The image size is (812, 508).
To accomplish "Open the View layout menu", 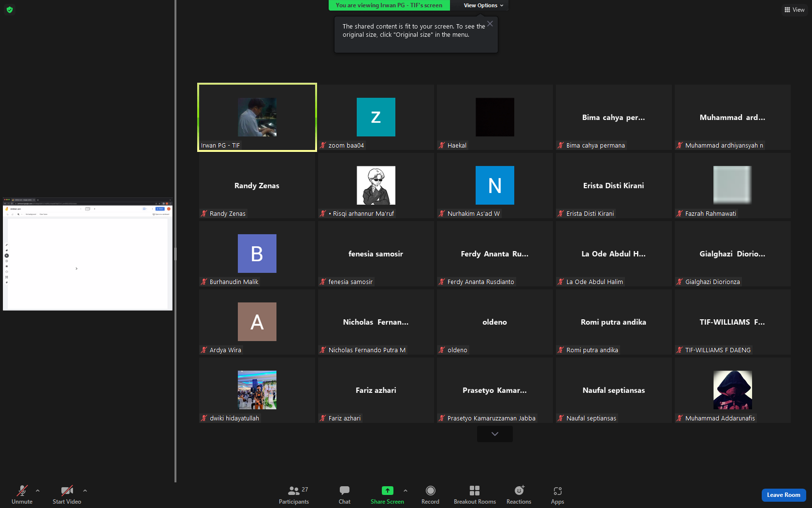I will [794, 10].
